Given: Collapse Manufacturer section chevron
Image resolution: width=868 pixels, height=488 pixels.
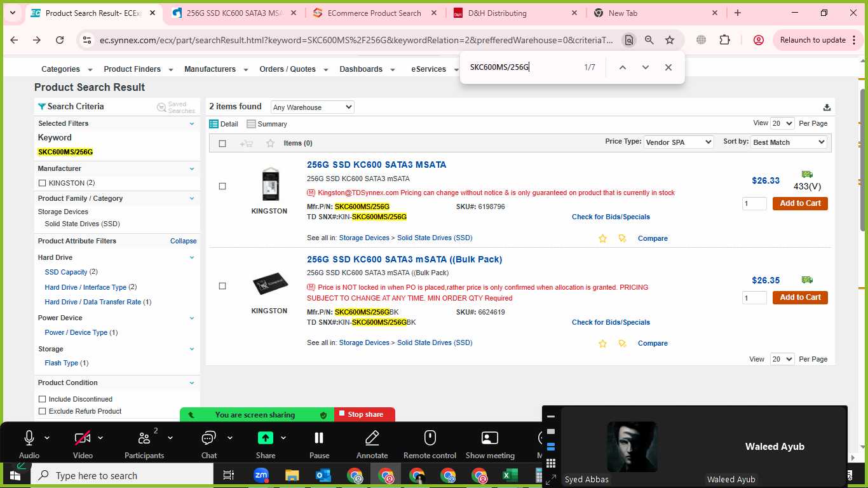Looking at the screenshot, I should [192, 169].
